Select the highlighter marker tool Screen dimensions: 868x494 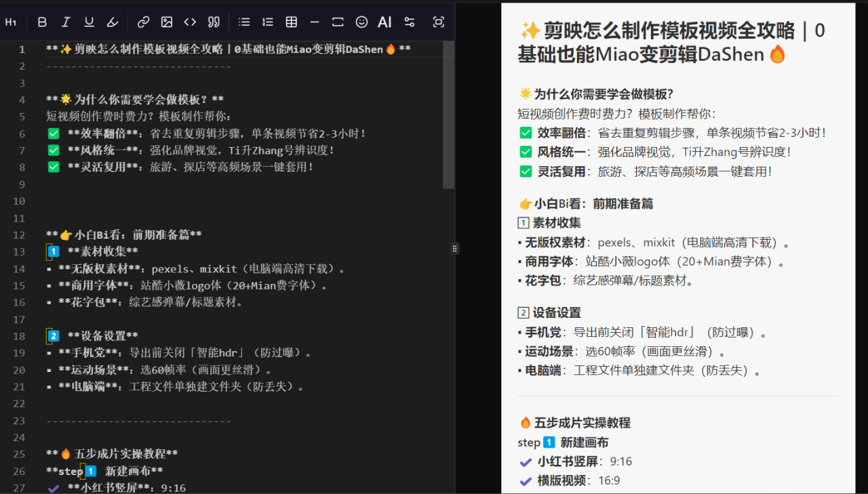click(x=113, y=22)
